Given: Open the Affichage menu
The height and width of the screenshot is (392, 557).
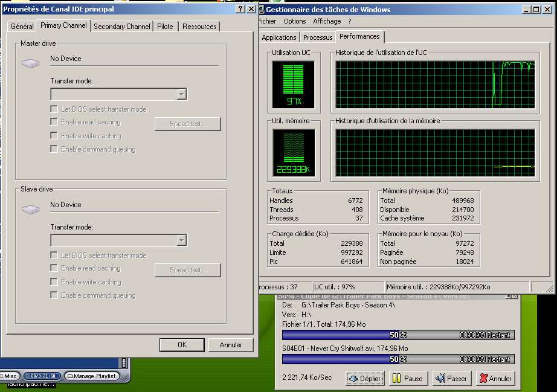Looking at the screenshot, I should [327, 21].
